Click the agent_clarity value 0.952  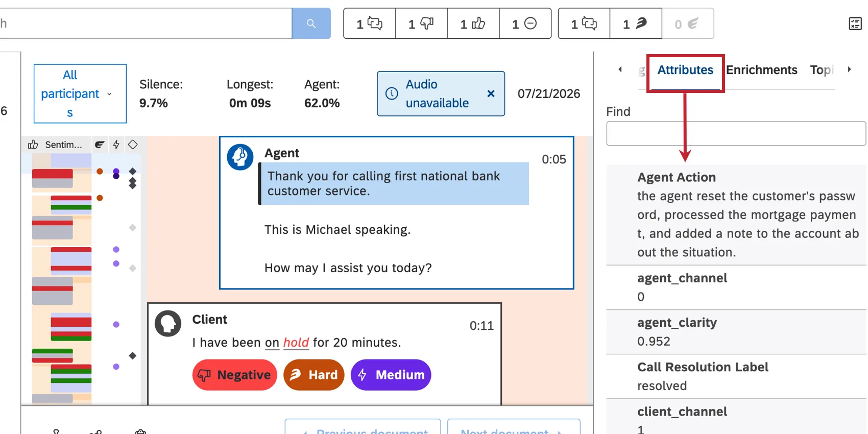tap(654, 342)
